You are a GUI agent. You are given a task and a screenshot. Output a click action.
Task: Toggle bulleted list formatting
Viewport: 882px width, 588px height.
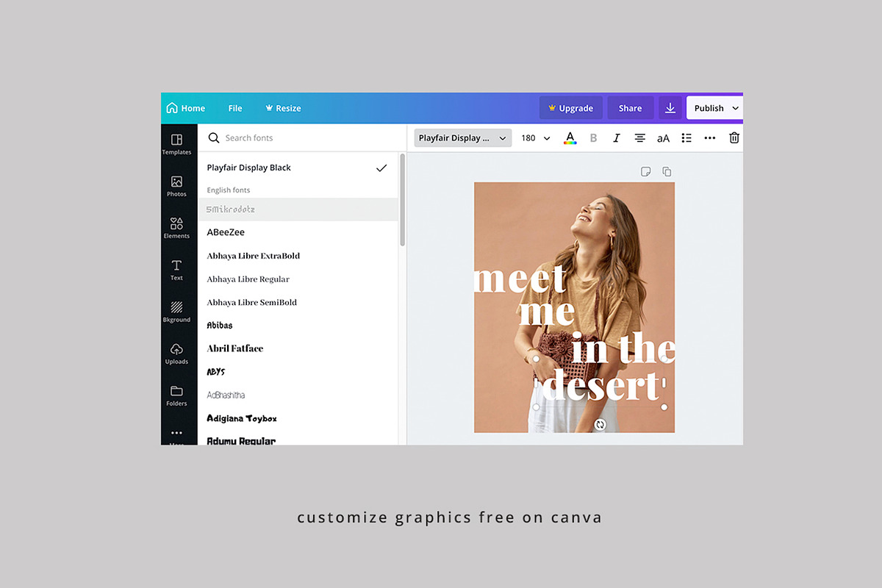coord(686,137)
